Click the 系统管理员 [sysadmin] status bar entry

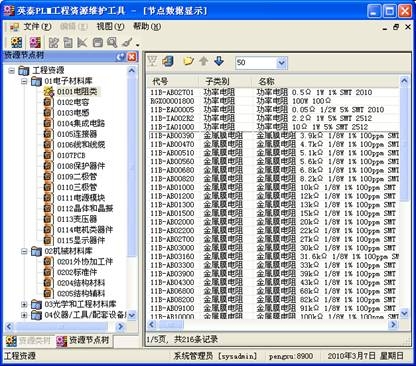(215, 356)
